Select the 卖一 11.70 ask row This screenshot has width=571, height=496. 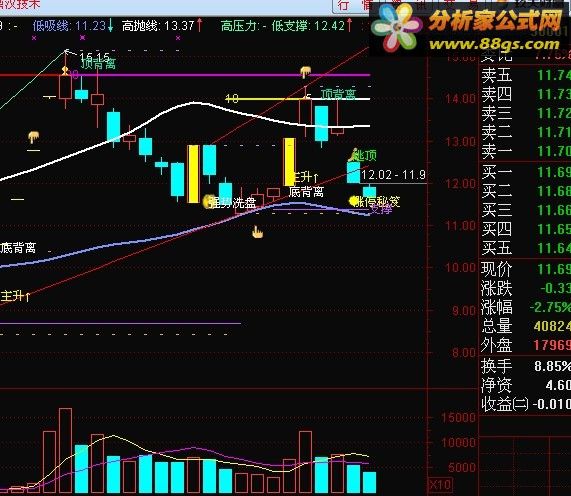[x=525, y=151]
